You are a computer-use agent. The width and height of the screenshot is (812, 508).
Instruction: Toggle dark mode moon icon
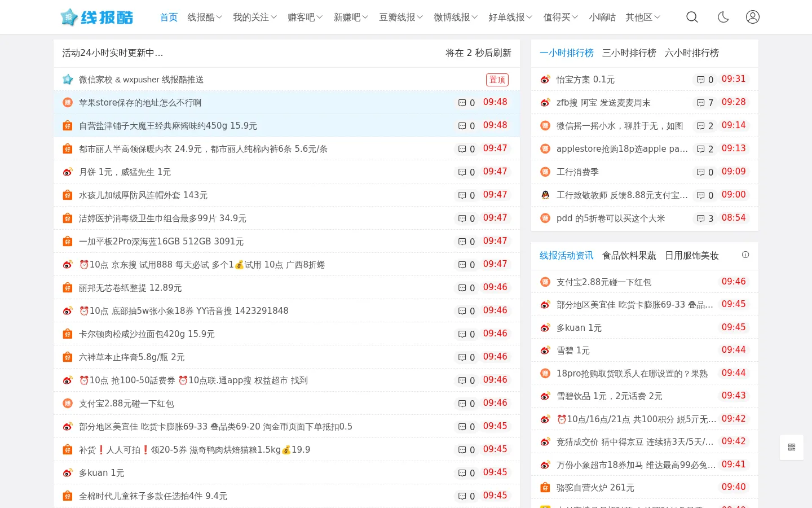point(723,17)
